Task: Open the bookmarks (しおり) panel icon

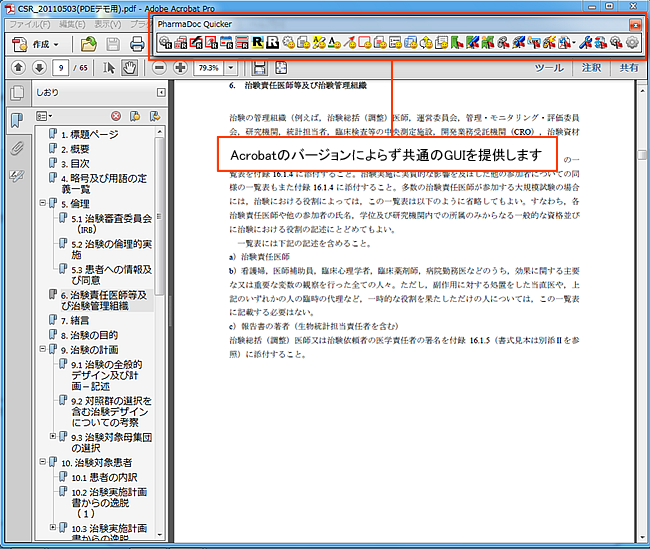Action: pyautogui.click(x=17, y=120)
